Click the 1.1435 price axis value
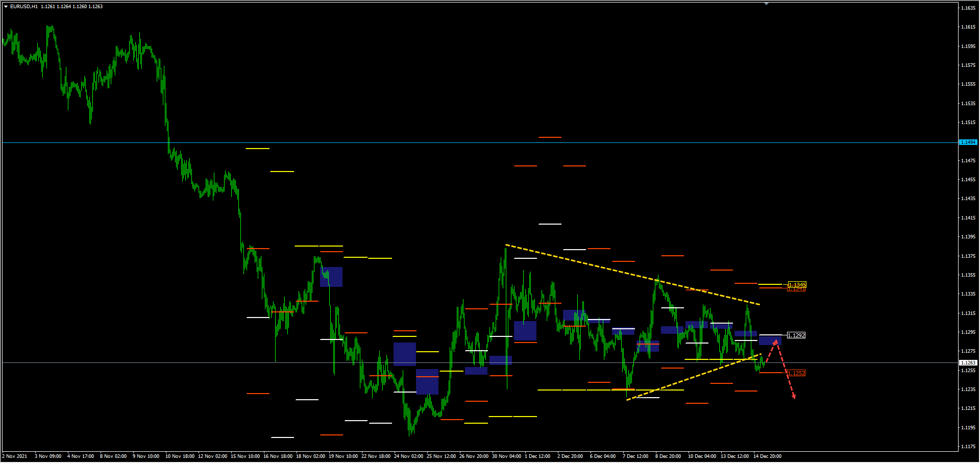Viewport: 980px width, 463px height. [x=968, y=199]
